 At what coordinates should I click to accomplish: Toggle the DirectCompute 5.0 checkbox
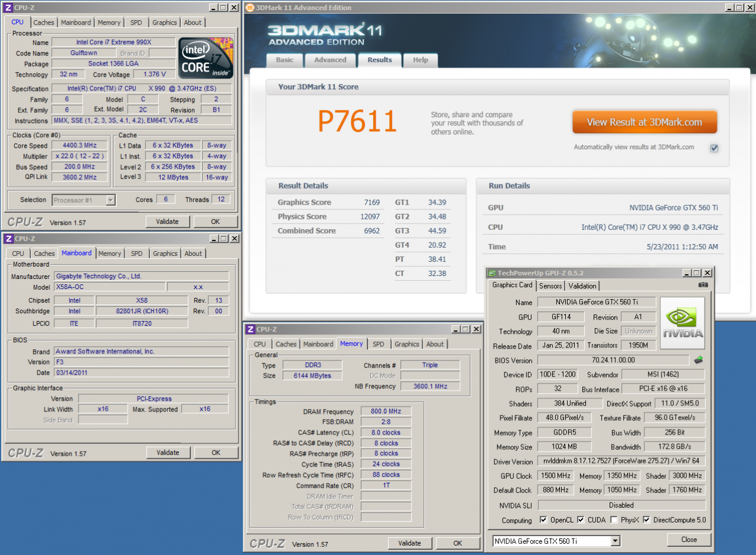[647, 520]
